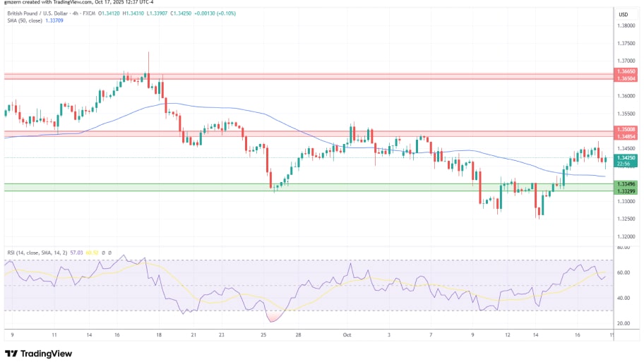
Task: Click the 1.33496 green support price label
Action: 626,184
